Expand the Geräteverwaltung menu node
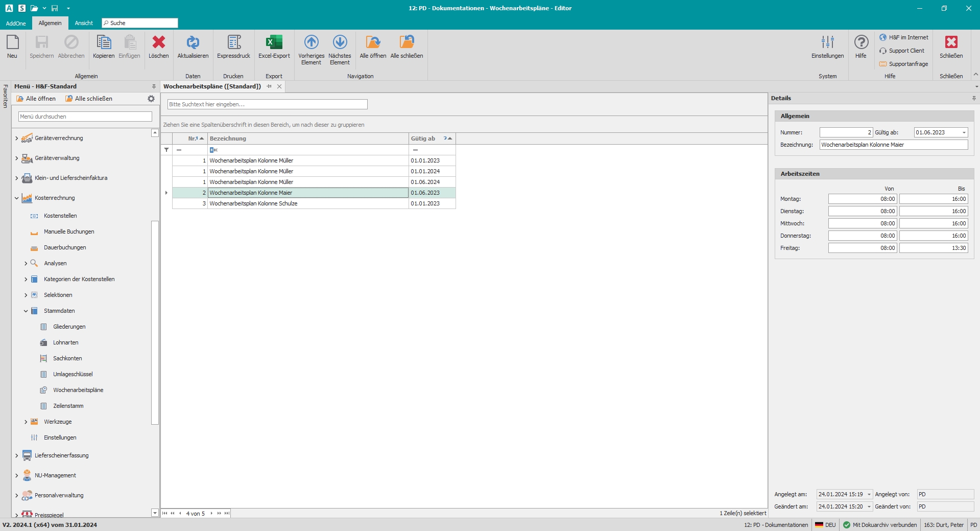Viewport: 980px width, 531px height. [17, 158]
